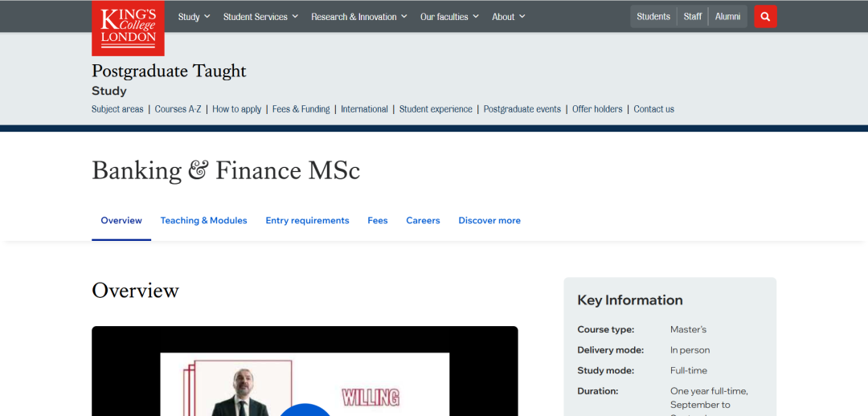Open the Courses A-Z link

(x=178, y=109)
